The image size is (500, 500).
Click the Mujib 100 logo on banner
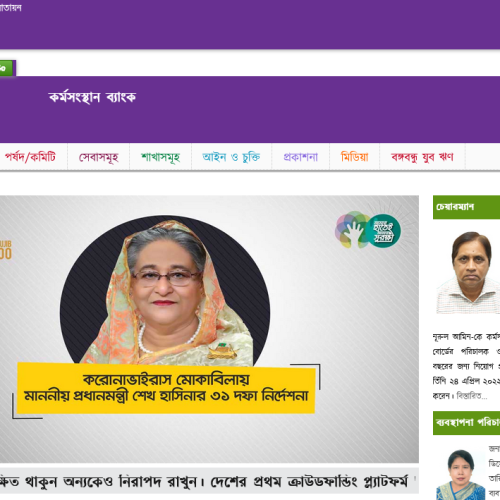tap(6, 250)
